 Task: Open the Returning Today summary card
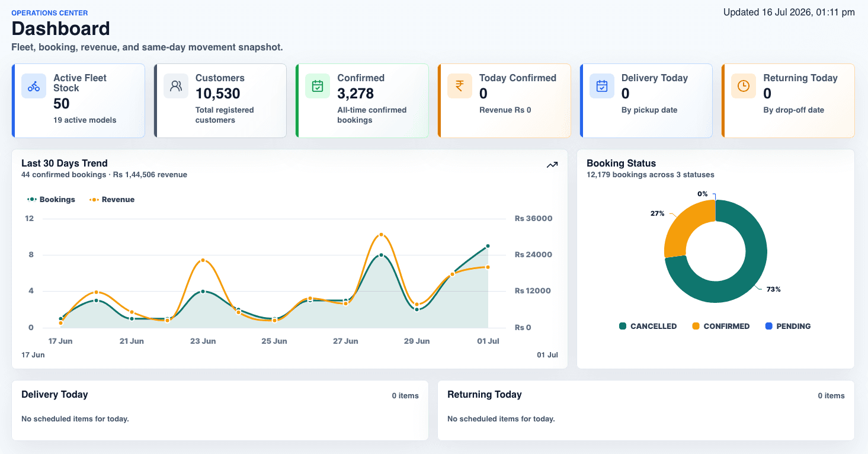788,101
